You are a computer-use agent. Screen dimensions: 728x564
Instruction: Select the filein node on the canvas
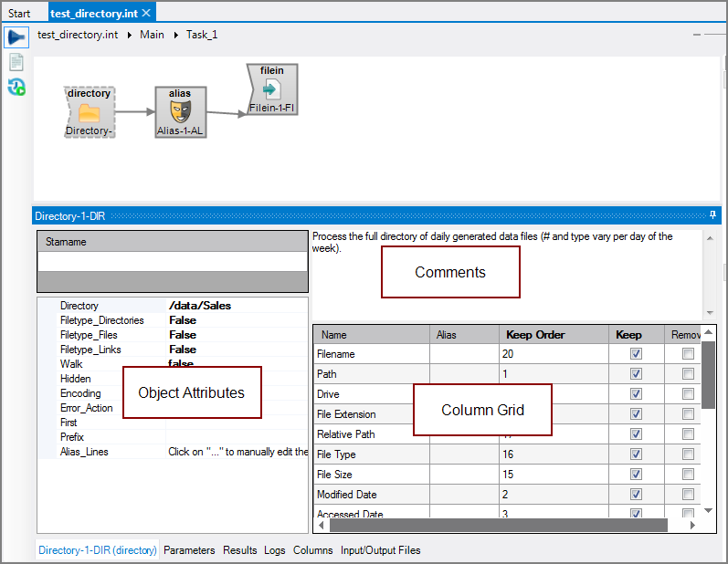point(272,89)
